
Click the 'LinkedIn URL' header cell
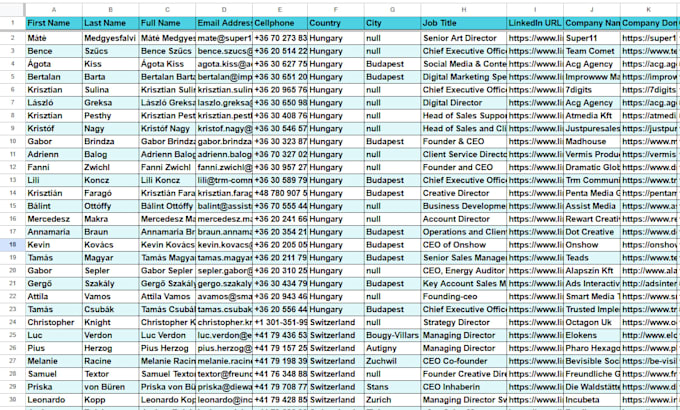tap(535, 23)
